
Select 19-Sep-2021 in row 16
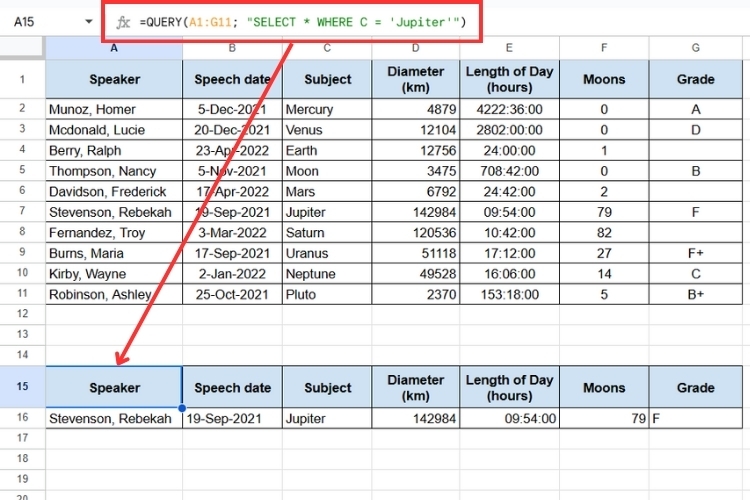[232, 418]
